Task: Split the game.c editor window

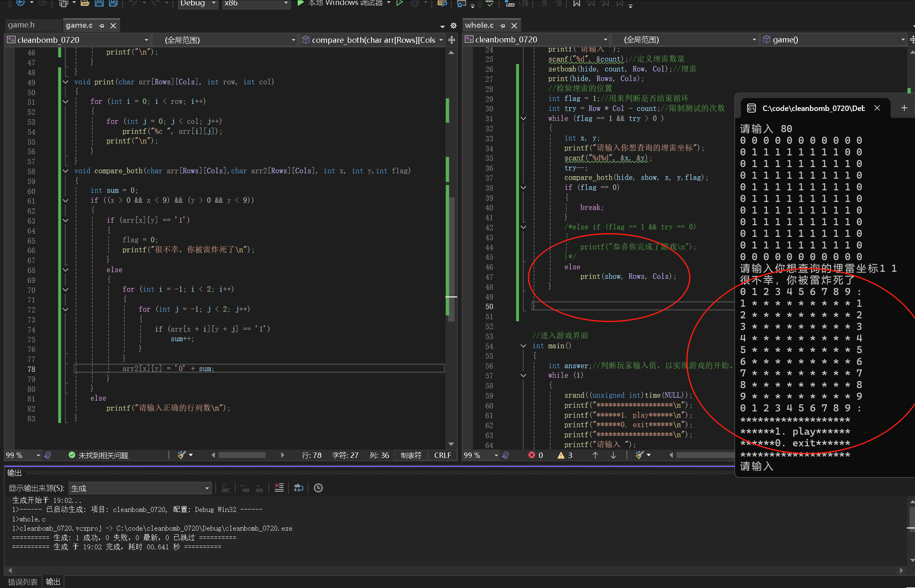Action: click(x=452, y=40)
